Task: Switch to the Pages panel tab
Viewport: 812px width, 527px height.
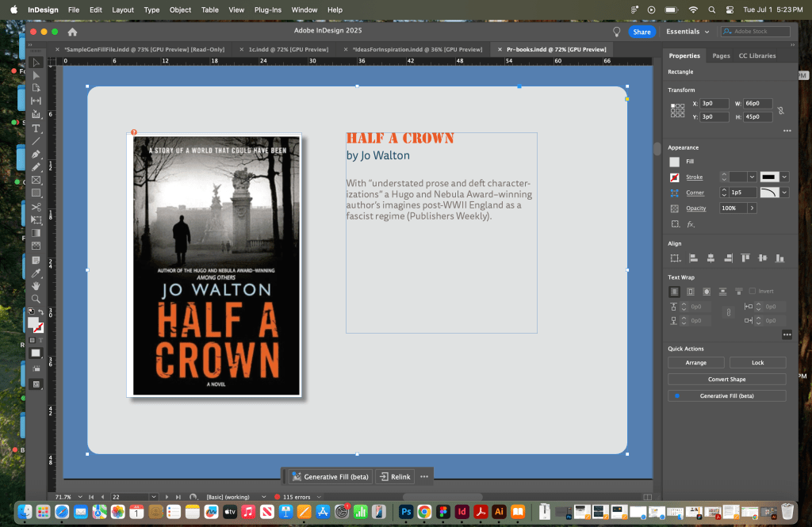Action: 721,56
